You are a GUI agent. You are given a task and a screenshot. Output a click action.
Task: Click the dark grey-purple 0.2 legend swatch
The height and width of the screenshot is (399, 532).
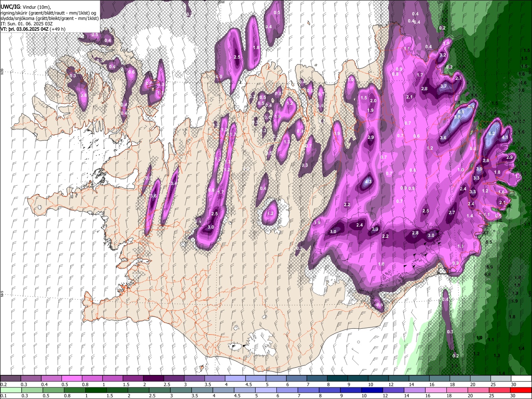[x=10, y=379]
